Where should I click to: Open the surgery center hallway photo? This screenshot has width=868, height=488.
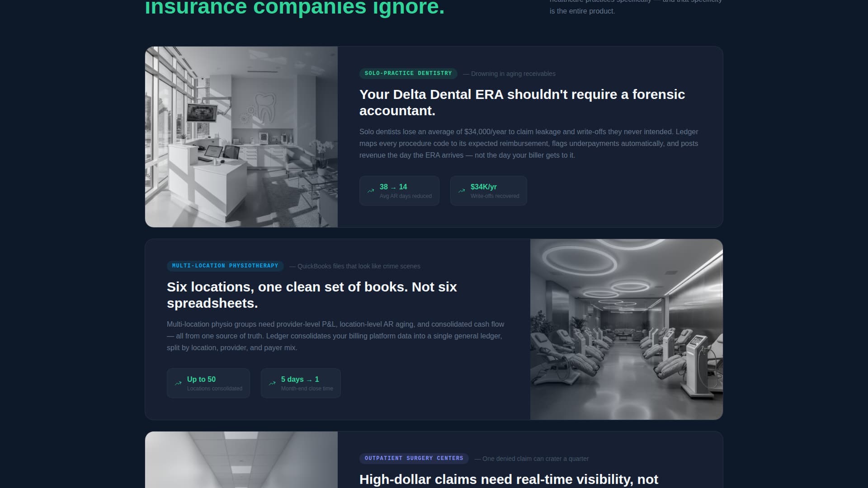point(241,460)
